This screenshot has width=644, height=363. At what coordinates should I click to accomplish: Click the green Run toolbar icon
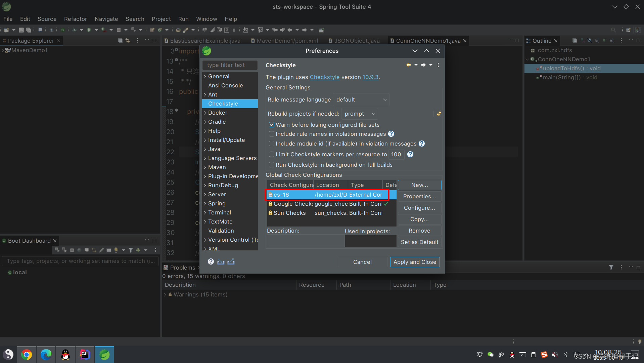tap(89, 30)
